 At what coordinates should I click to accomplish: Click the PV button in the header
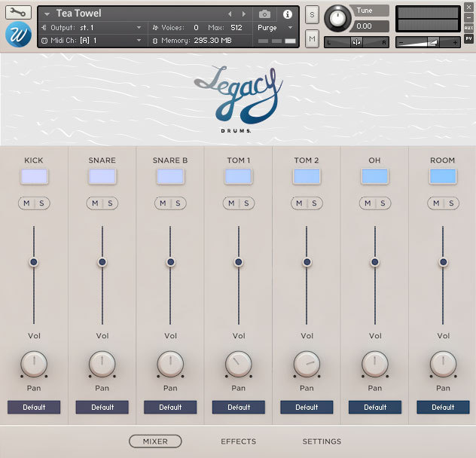pos(468,38)
